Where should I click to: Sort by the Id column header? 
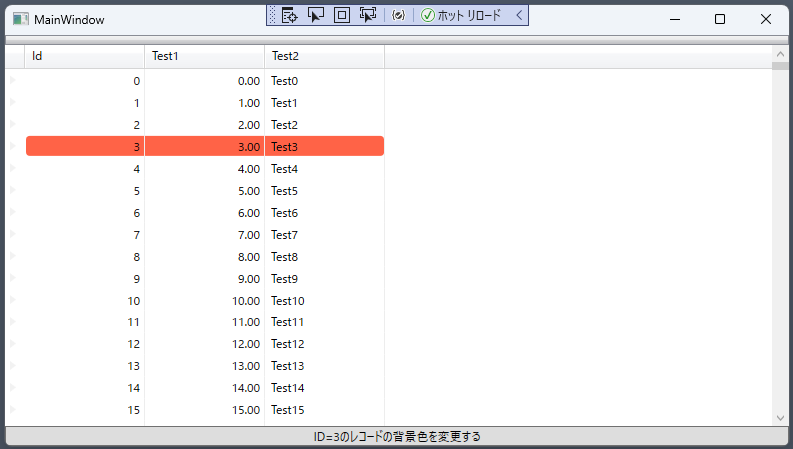click(84, 56)
